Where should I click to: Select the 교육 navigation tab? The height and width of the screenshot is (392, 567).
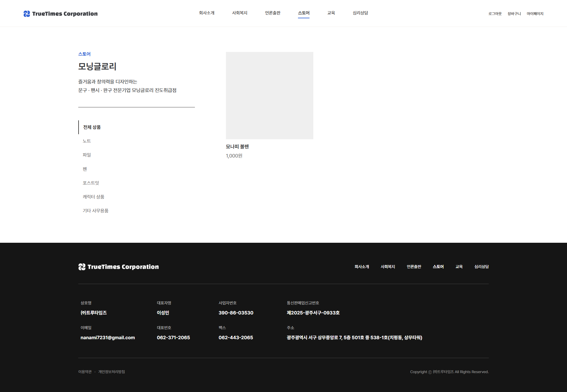[331, 13]
